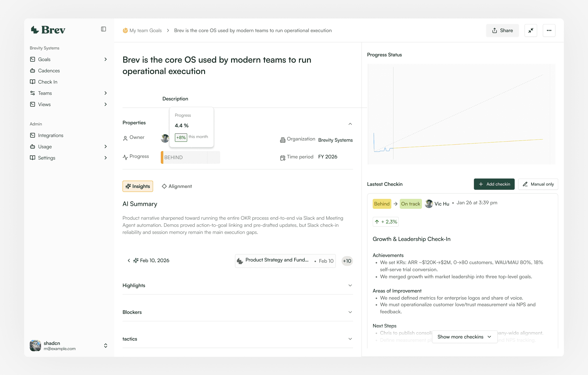Screen dimensions: 588x375
Task: Click the Owner avatar in Properties
Action: [165, 138]
